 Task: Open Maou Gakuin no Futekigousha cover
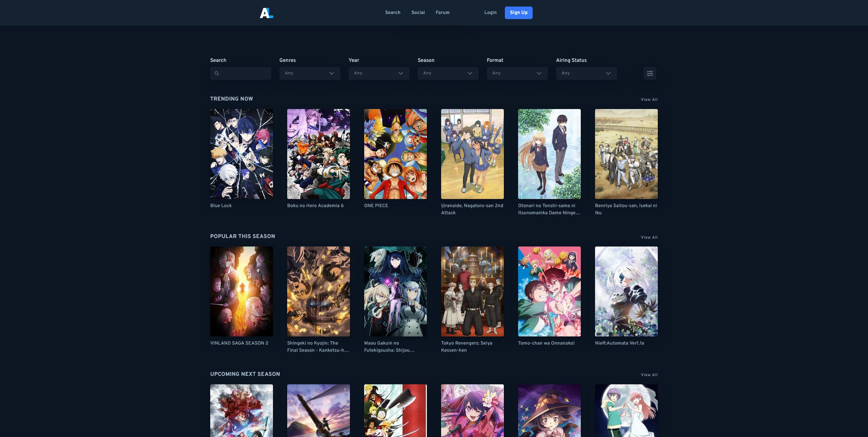395,291
